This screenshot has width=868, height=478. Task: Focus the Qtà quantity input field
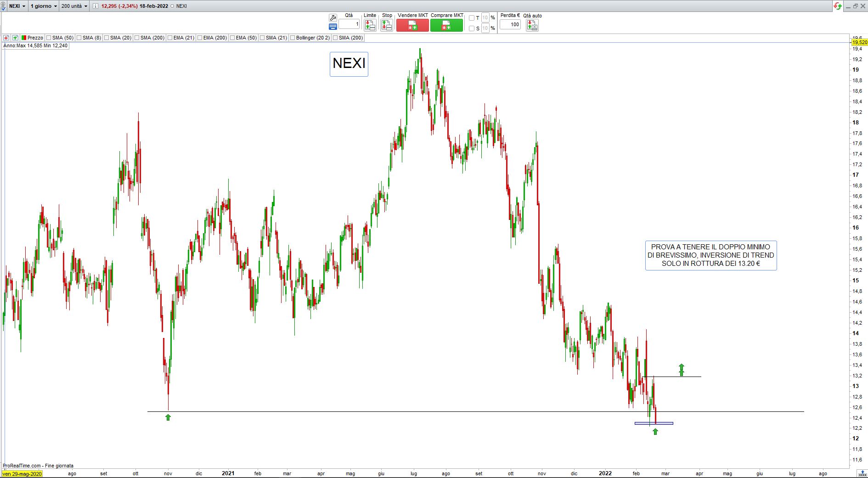(x=349, y=24)
